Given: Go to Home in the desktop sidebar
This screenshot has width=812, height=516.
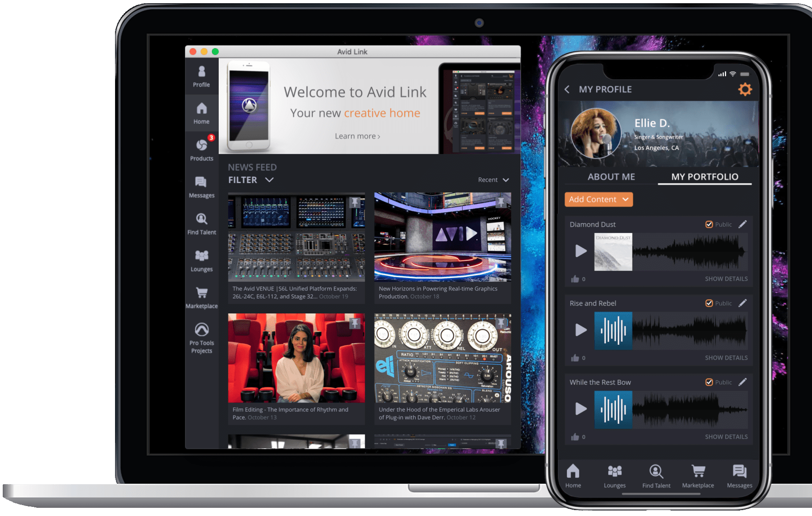Looking at the screenshot, I should [201, 113].
